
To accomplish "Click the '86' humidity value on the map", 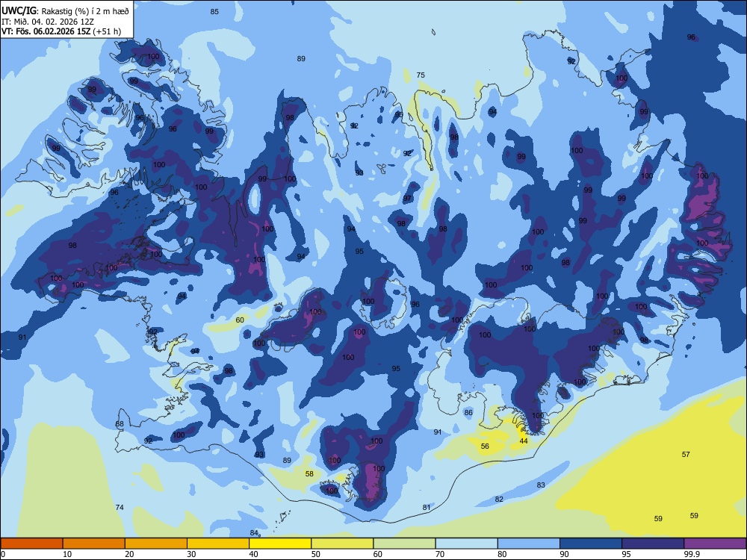I will 468,412.
